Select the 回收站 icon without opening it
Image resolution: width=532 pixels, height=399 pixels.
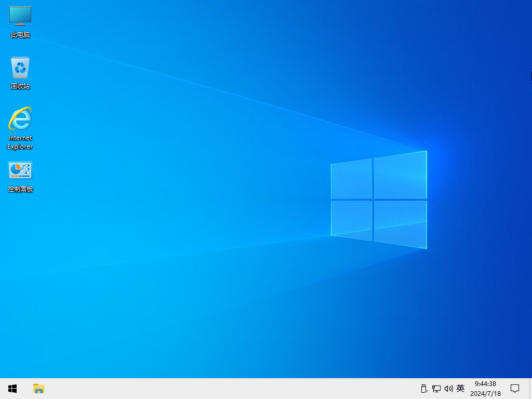(20, 66)
